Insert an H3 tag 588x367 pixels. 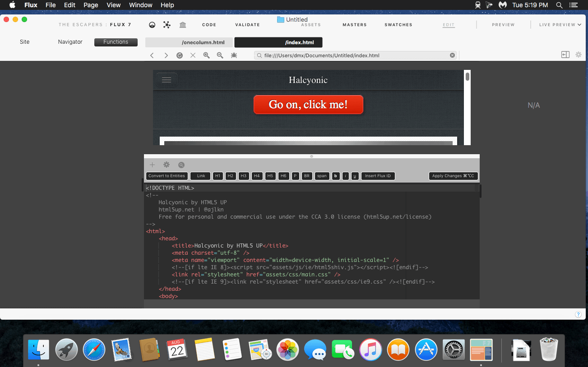pyautogui.click(x=244, y=176)
